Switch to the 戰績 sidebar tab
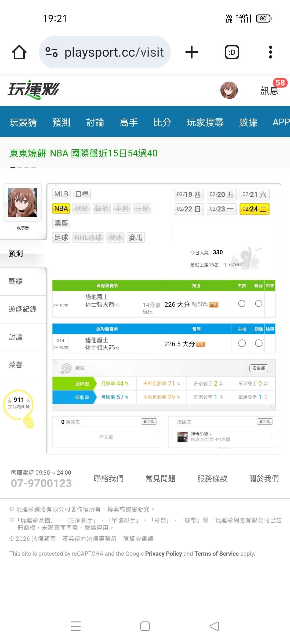This screenshot has width=290, height=644. click(16, 281)
